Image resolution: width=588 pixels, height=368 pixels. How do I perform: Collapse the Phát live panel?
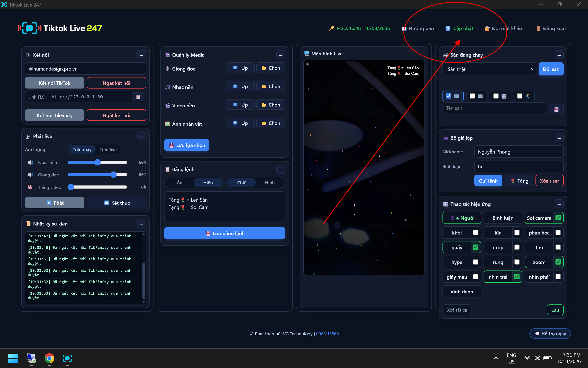pos(142,136)
